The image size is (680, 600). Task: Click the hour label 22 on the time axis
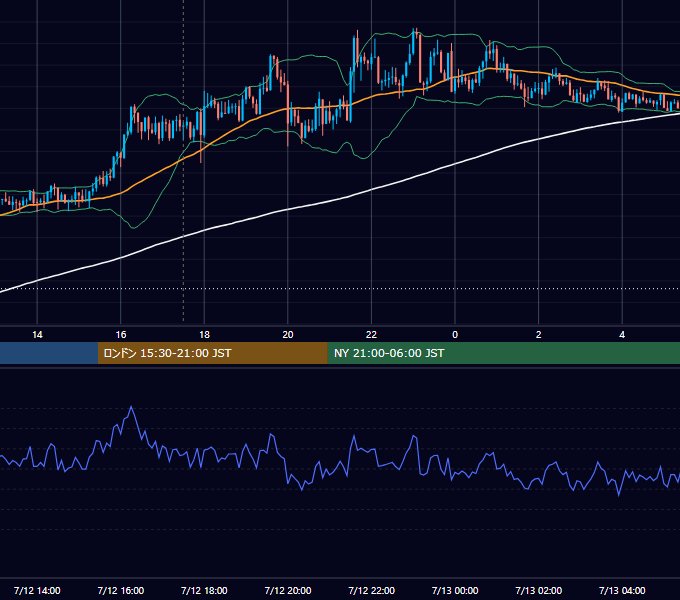pyautogui.click(x=371, y=335)
